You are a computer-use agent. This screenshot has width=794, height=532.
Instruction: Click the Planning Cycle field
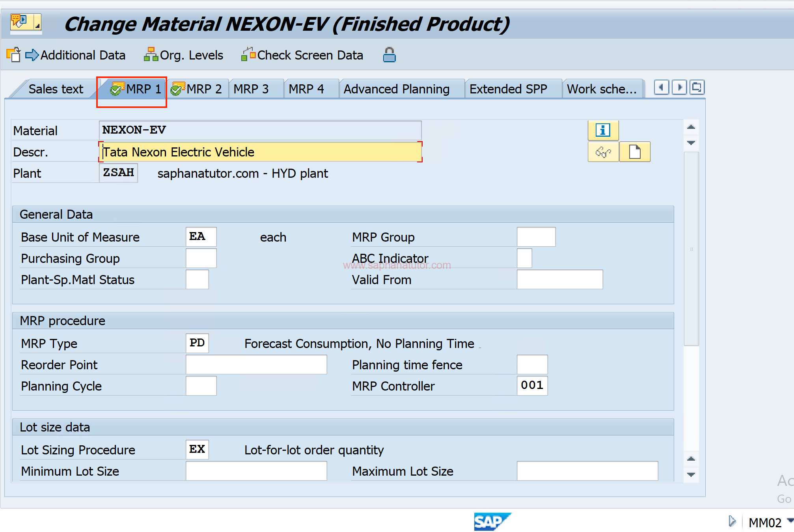tap(201, 386)
